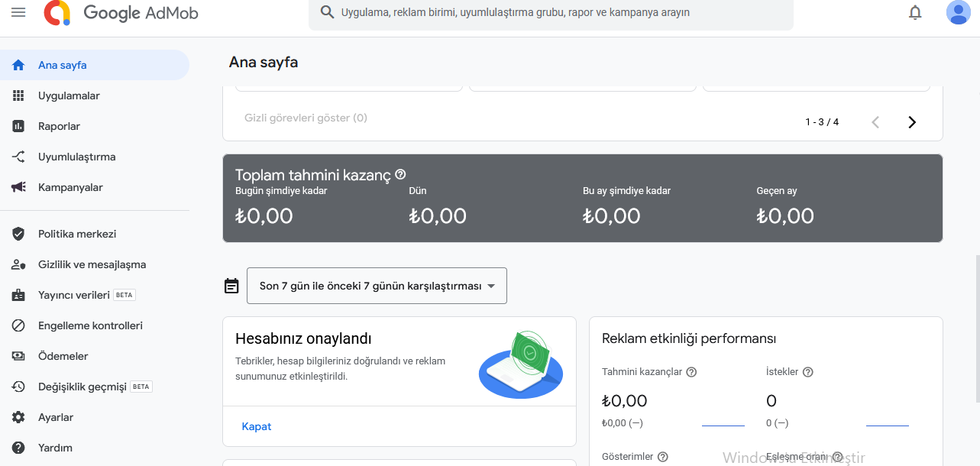Open Kampanyalar in sidebar
Screen dimensions: 980x466
95,187
